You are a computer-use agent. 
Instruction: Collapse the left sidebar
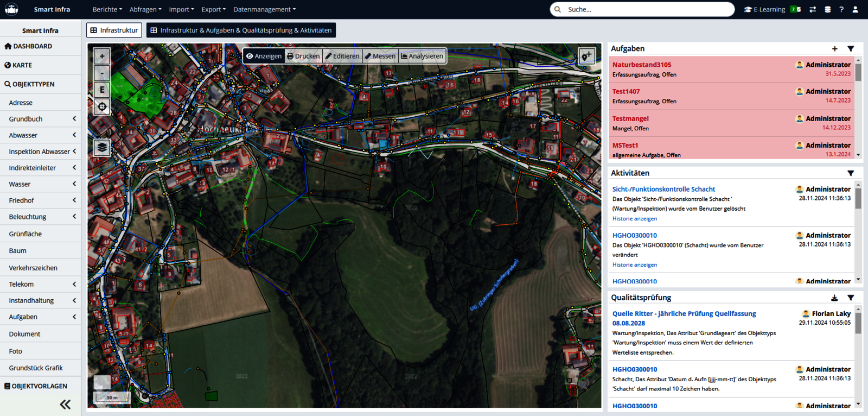pos(65,404)
